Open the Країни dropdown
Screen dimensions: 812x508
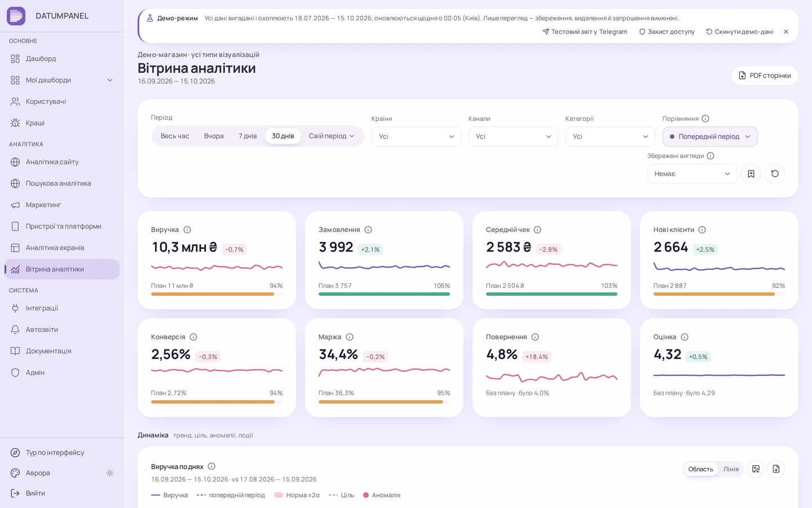pyautogui.click(x=417, y=137)
